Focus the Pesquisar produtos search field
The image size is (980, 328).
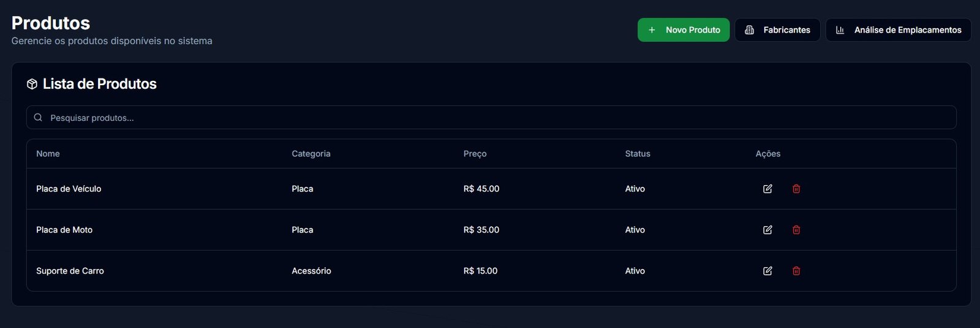pos(490,118)
